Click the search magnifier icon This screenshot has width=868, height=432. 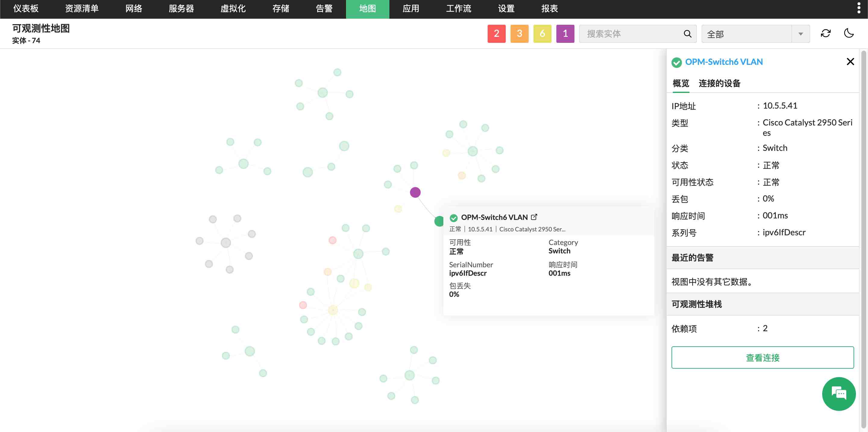(x=687, y=34)
